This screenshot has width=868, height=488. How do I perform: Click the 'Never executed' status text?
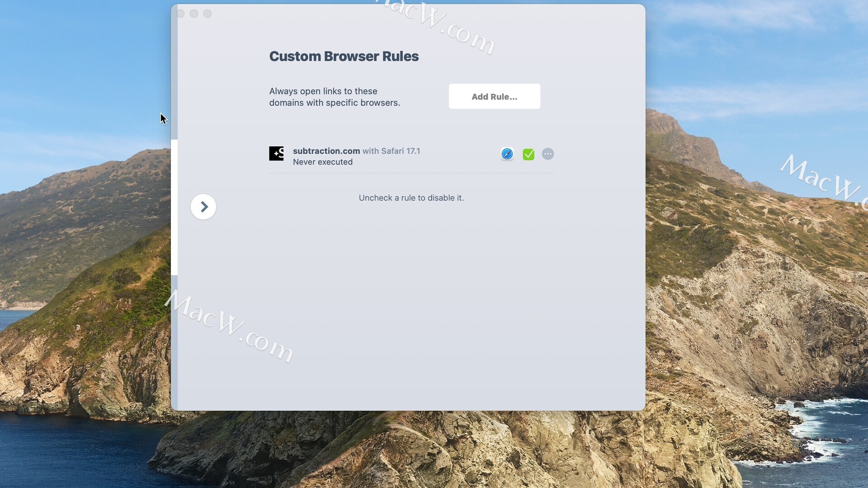323,162
